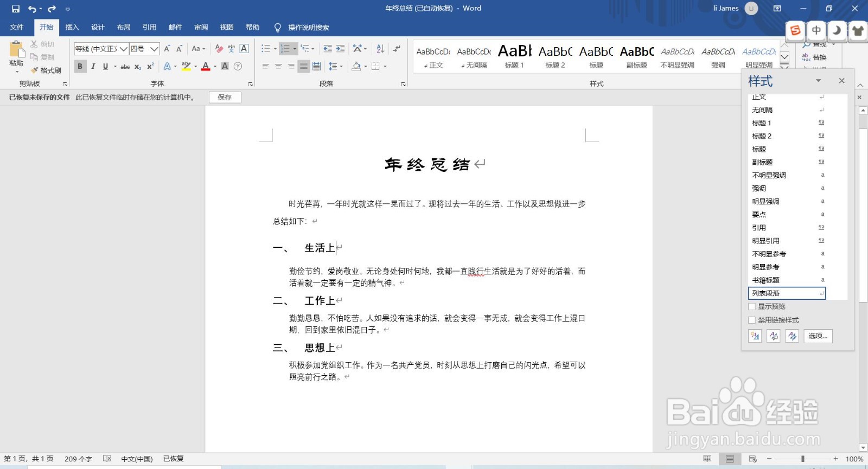Click the bullet list icon
868x469 pixels.
pyautogui.click(x=265, y=49)
